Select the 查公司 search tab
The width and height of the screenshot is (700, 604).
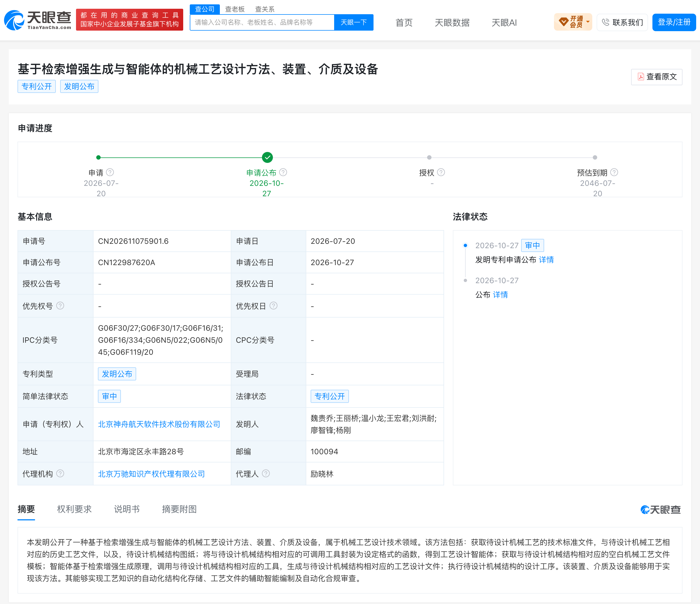pyautogui.click(x=205, y=9)
